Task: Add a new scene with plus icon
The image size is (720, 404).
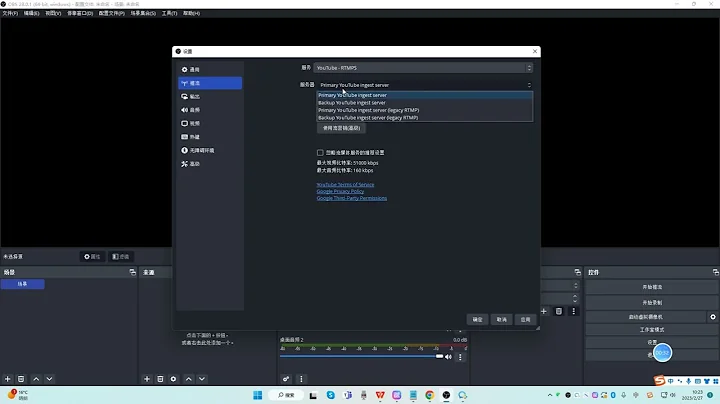Action: (x=7, y=379)
